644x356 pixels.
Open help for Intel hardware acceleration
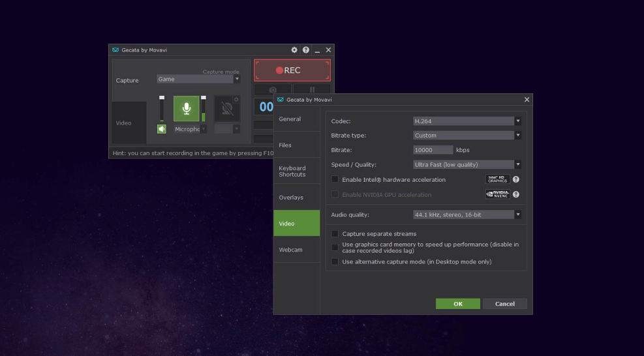(516, 179)
